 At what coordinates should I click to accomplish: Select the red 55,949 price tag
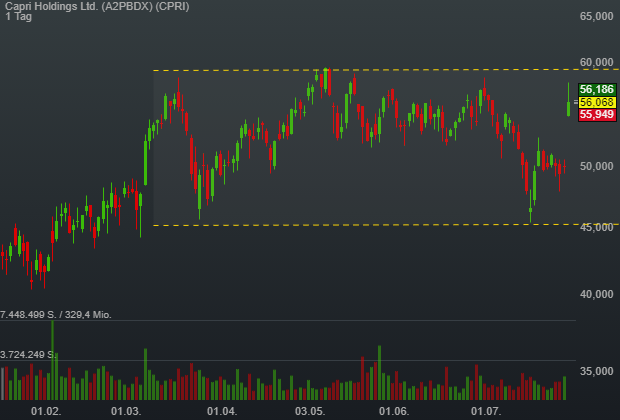pos(597,115)
